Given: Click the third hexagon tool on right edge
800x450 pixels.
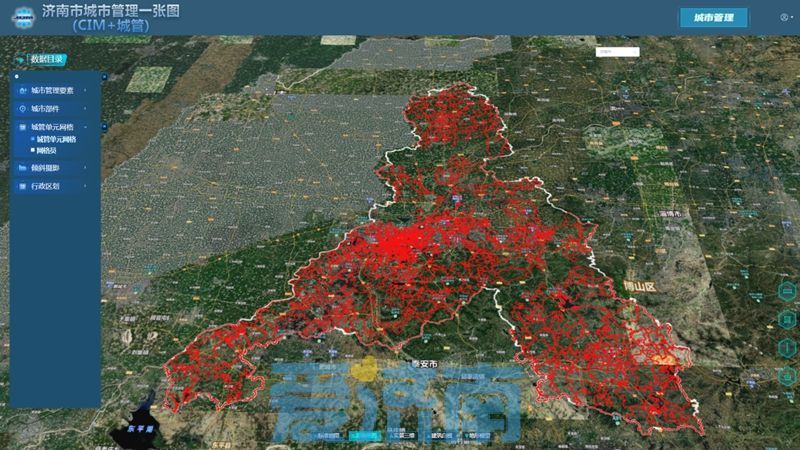Looking at the screenshot, I should pyautogui.click(x=786, y=347).
